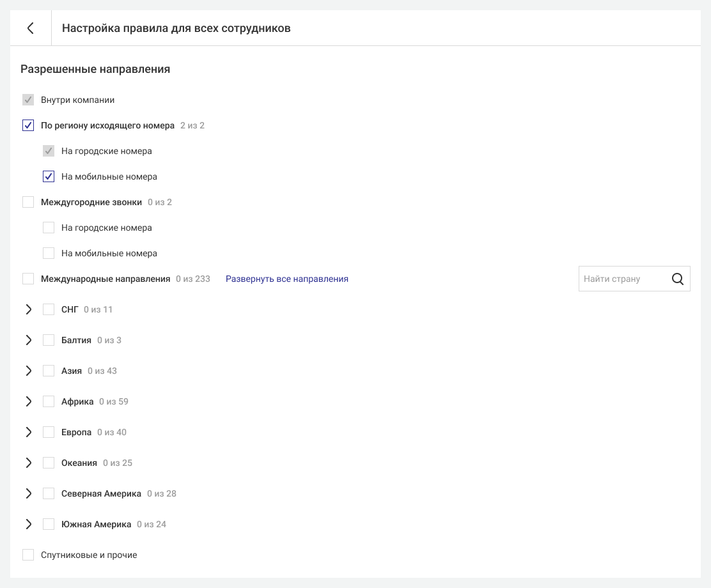The image size is (711, 588).
Task: Expand the Европа countries group
Action: 28,432
